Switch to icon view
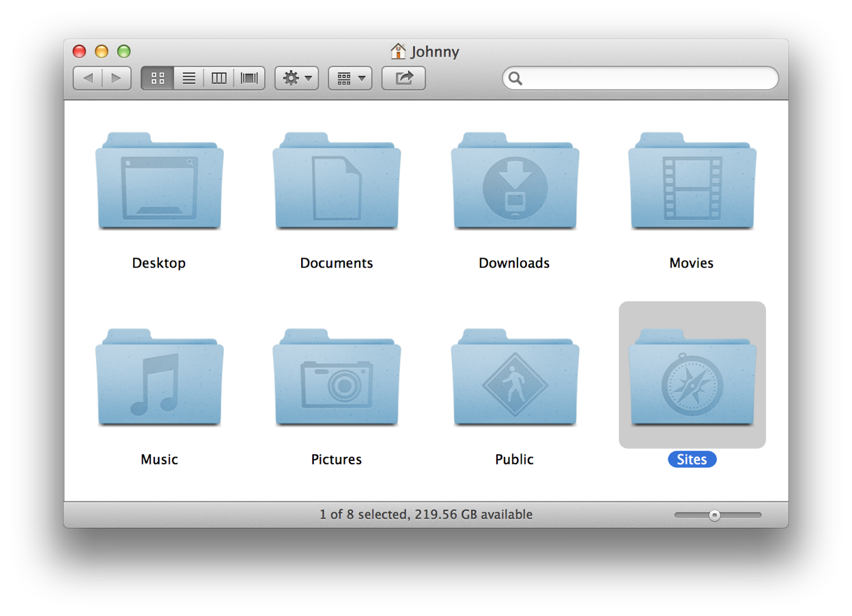This screenshot has height=616, width=852. [x=157, y=78]
